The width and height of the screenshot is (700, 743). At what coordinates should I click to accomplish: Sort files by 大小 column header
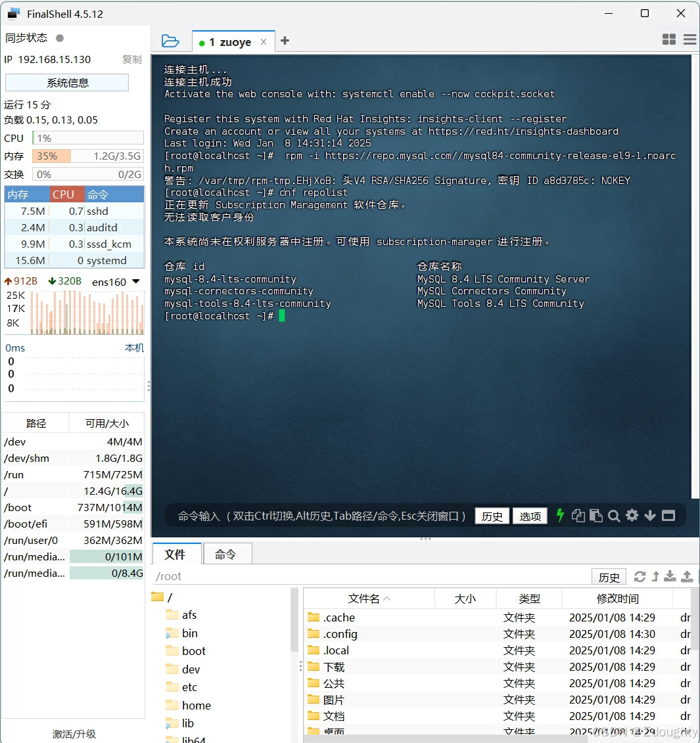click(x=465, y=598)
